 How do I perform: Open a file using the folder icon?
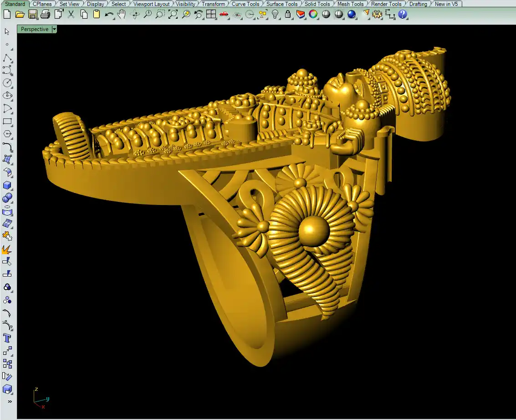tap(20, 15)
